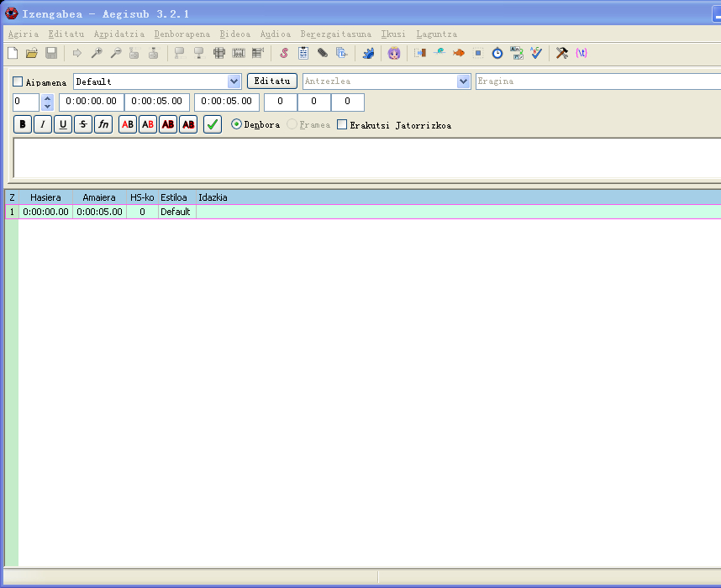Enable the Erakutsi Jatorrizkoa checkbox
This screenshot has width=721, height=588.
[342, 124]
